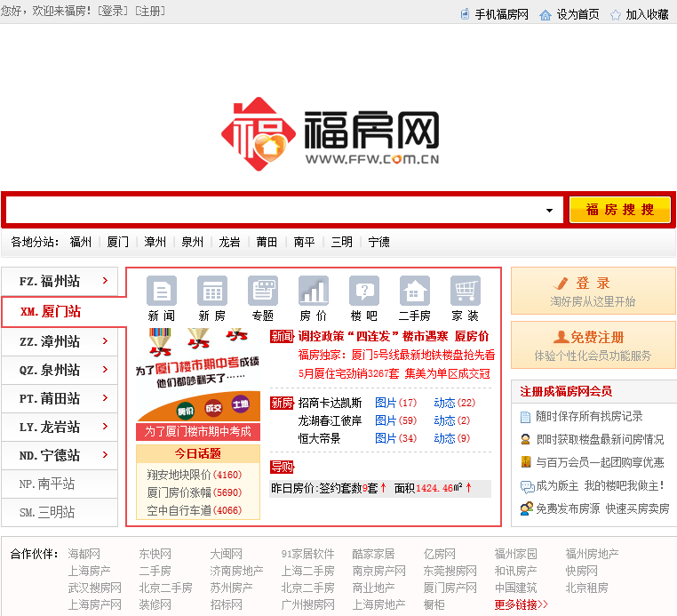The image size is (677, 616).
Task: Click the document icon beside 随时保存所有找房记录
Action: click(x=525, y=417)
